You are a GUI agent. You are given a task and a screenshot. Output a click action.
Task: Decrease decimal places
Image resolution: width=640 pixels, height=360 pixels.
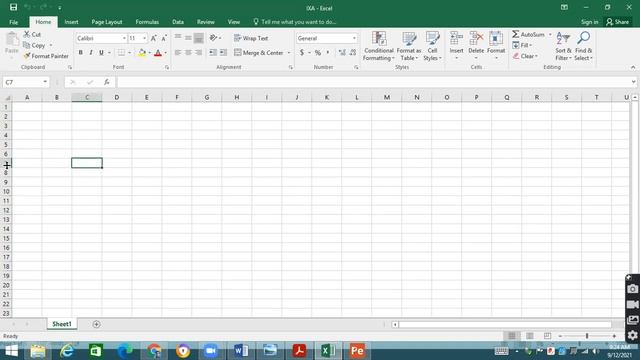pos(353,53)
